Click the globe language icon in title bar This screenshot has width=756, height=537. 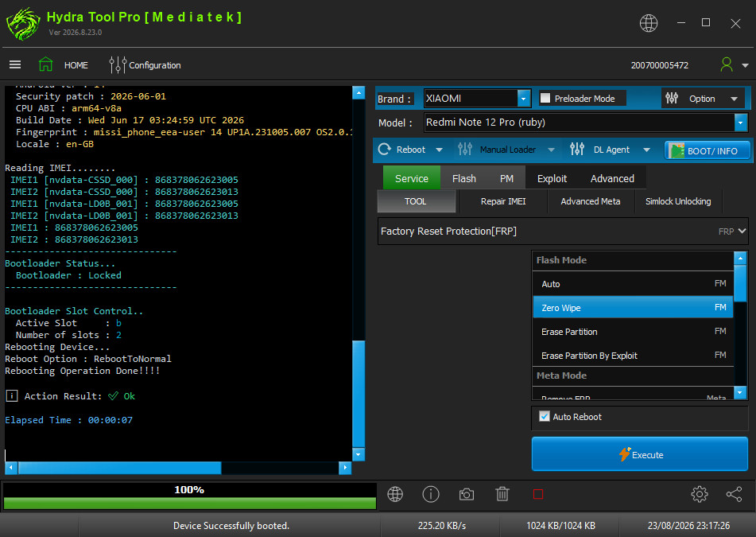[x=649, y=23]
